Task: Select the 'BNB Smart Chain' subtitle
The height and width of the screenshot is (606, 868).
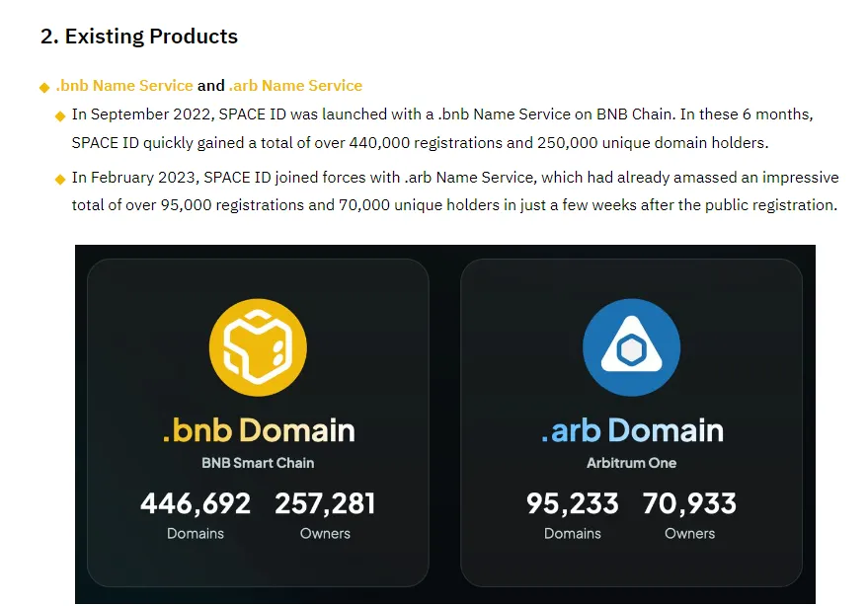Action: coord(258,463)
